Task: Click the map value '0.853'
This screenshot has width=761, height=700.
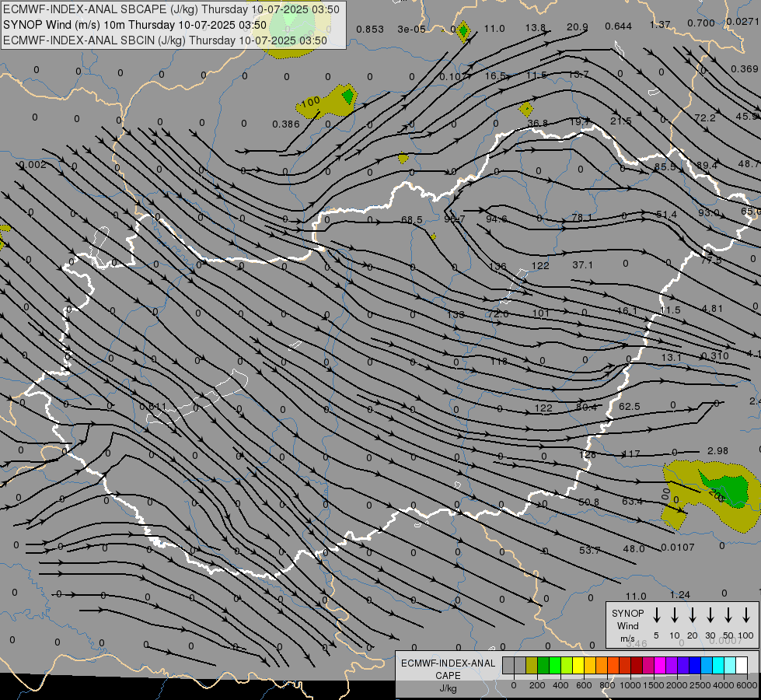Action: (370, 30)
